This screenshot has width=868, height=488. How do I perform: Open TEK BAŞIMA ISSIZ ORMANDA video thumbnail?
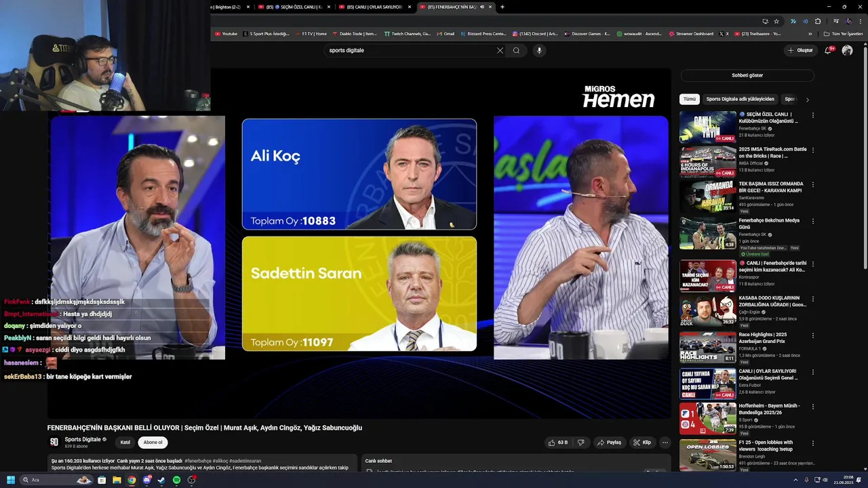pyautogui.click(x=708, y=197)
